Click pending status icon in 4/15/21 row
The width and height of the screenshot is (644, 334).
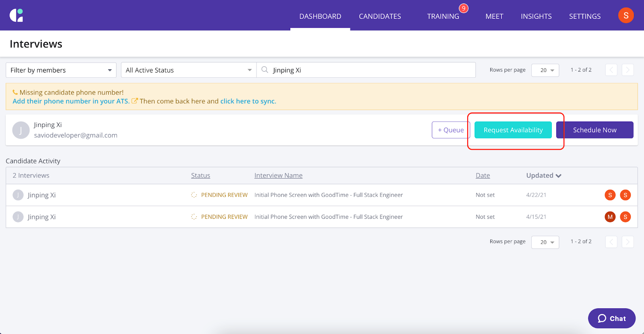tap(194, 216)
